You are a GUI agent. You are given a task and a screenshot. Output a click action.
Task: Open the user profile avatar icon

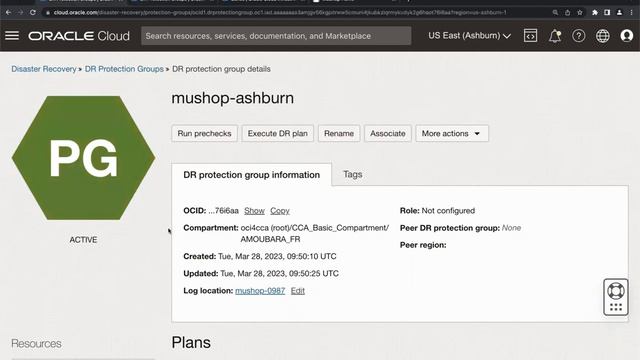627,36
